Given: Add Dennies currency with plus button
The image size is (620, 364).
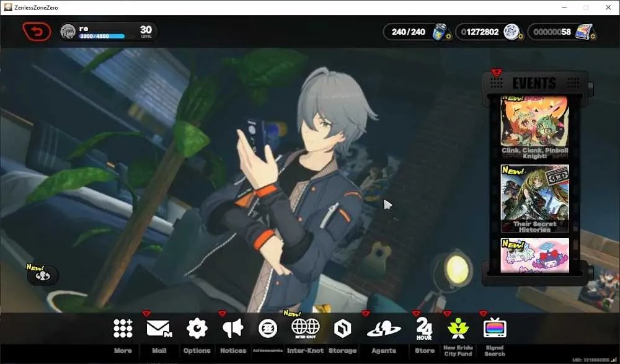Looking at the screenshot, I should point(520,37).
